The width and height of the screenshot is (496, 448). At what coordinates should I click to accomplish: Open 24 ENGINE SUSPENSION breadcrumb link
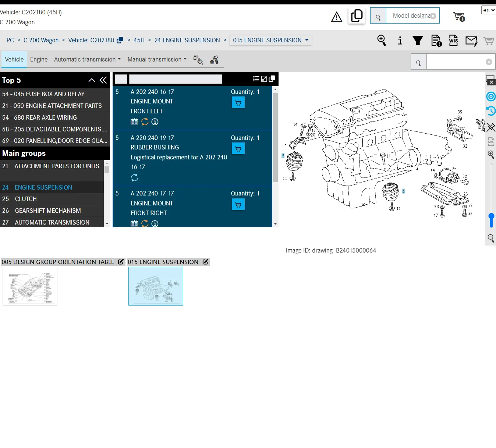coord(187,40)
